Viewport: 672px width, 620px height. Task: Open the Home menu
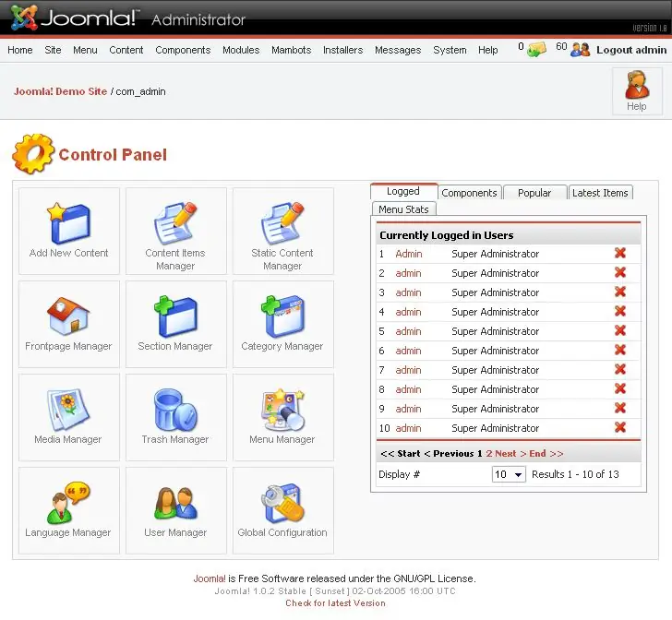[20, 50]
